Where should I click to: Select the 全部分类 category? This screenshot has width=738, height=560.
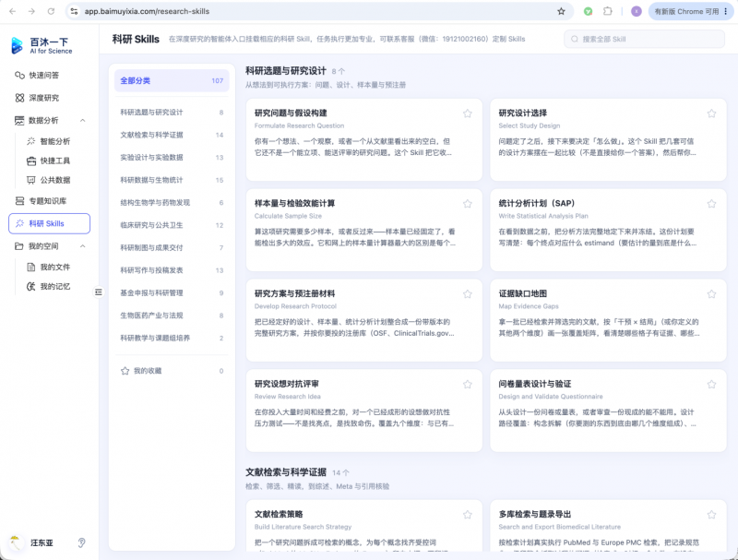tap(172, 80)
